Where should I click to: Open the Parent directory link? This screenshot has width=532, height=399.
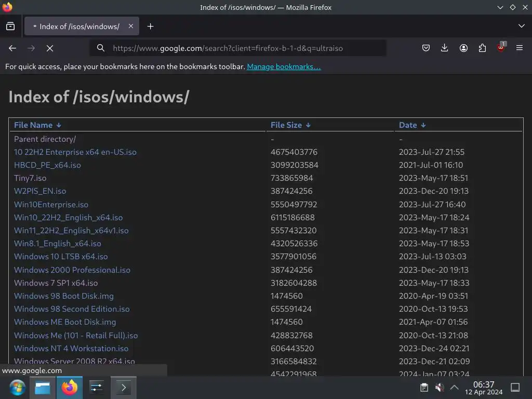(x=45, y=139)
